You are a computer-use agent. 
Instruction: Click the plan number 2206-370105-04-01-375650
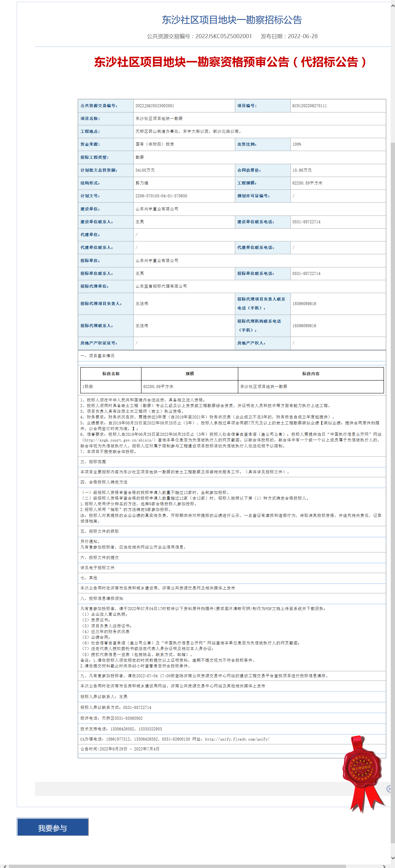click(161, 196)
